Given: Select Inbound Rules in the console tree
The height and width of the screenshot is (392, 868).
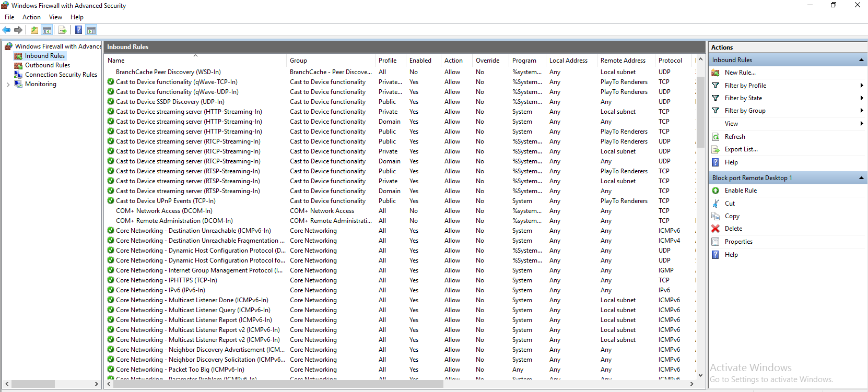Looking at the screenshot, I should 45,56.
